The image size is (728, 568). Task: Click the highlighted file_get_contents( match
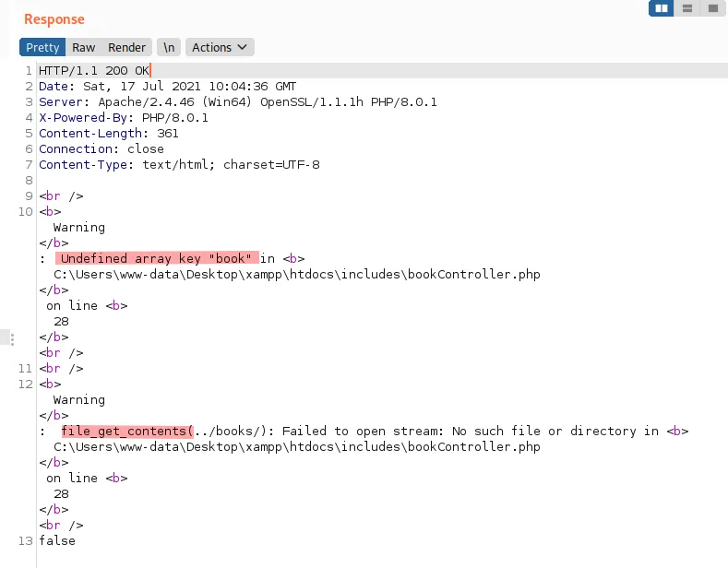pos(127,432)
